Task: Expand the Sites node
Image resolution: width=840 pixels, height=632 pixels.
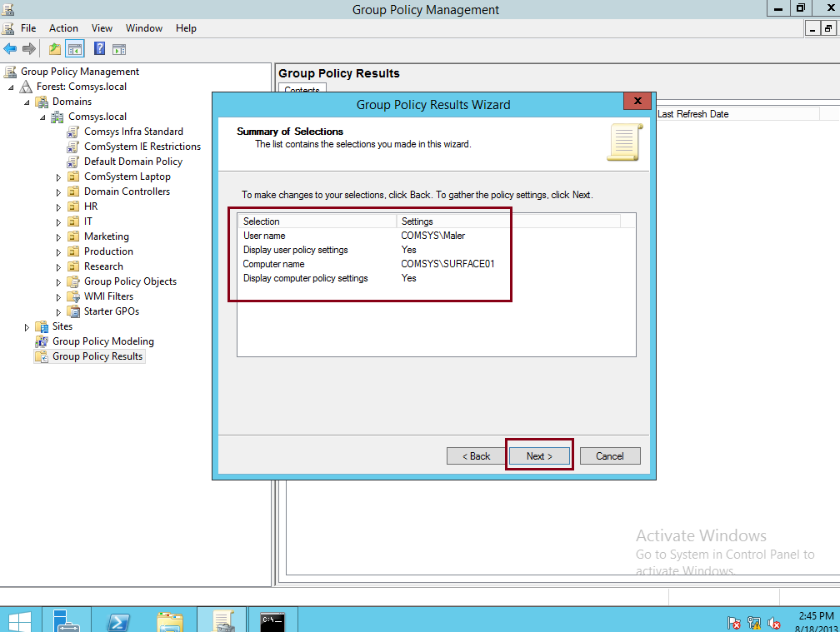Action: click(x=27, y=327)
